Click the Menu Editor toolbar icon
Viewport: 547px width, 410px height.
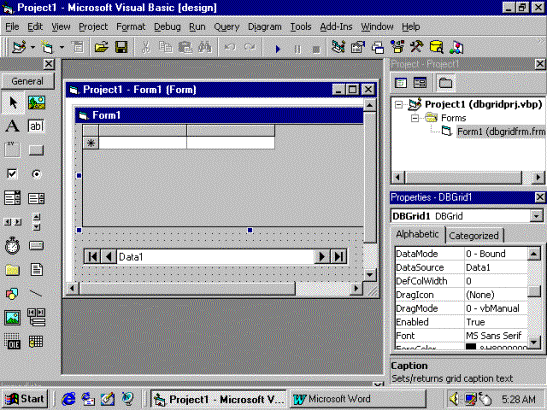(x=77, y=47)
